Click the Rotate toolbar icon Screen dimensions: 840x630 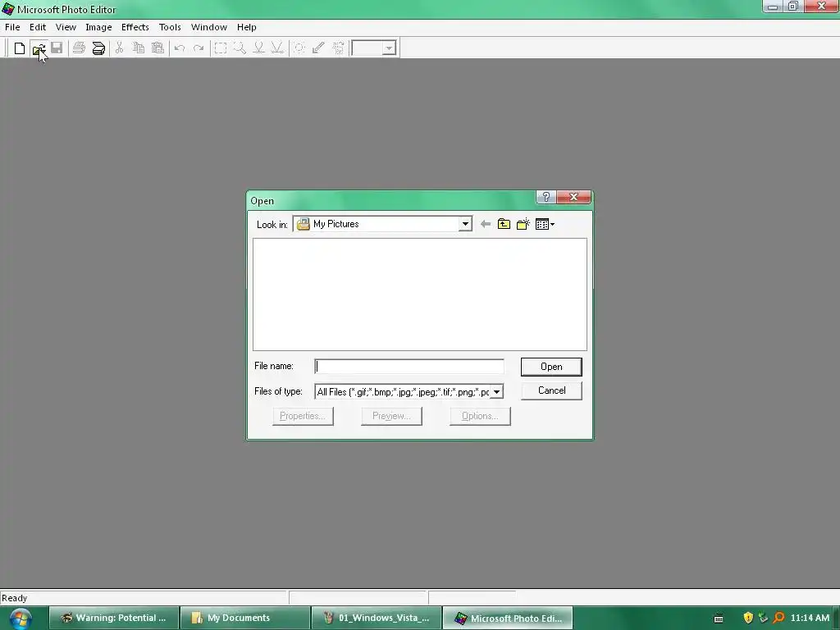coord(338,48)
